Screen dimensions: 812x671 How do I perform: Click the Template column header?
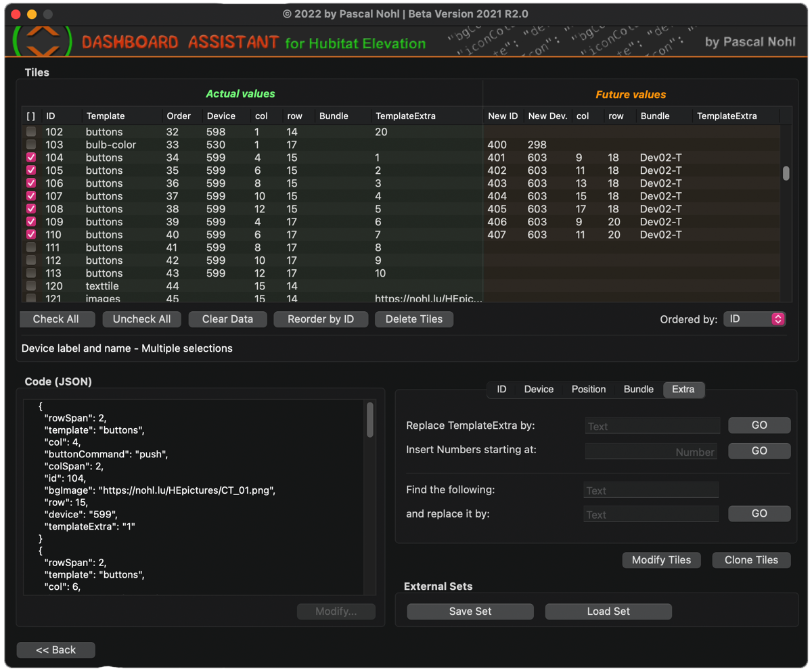[106, 116]
